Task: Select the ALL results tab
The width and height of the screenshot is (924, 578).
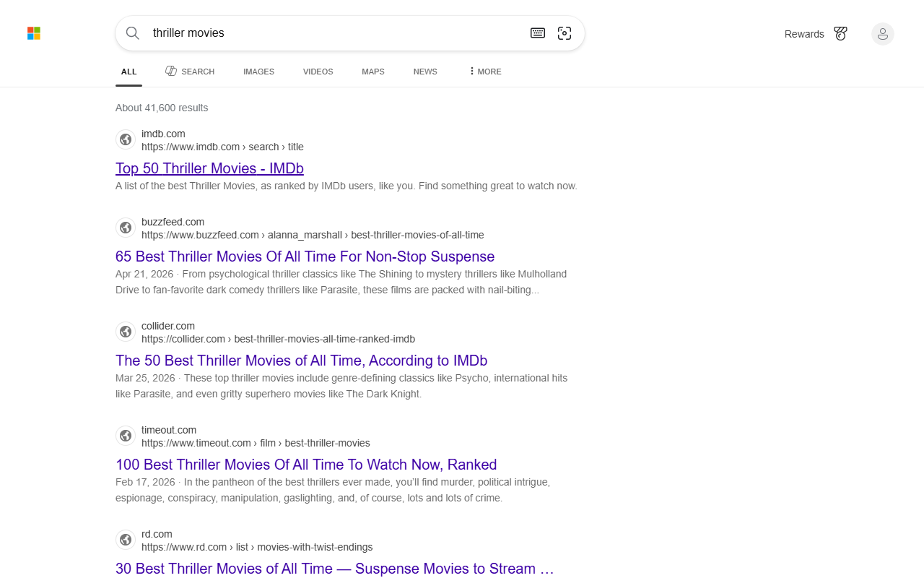Action: point(128,72)
